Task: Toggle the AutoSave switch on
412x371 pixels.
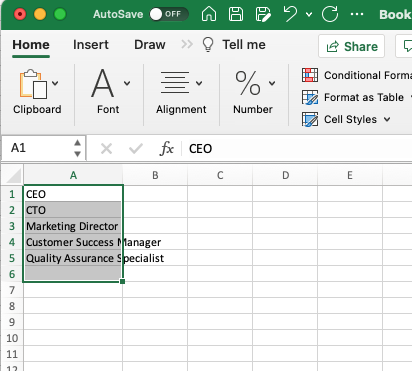Action: (169, 14)
